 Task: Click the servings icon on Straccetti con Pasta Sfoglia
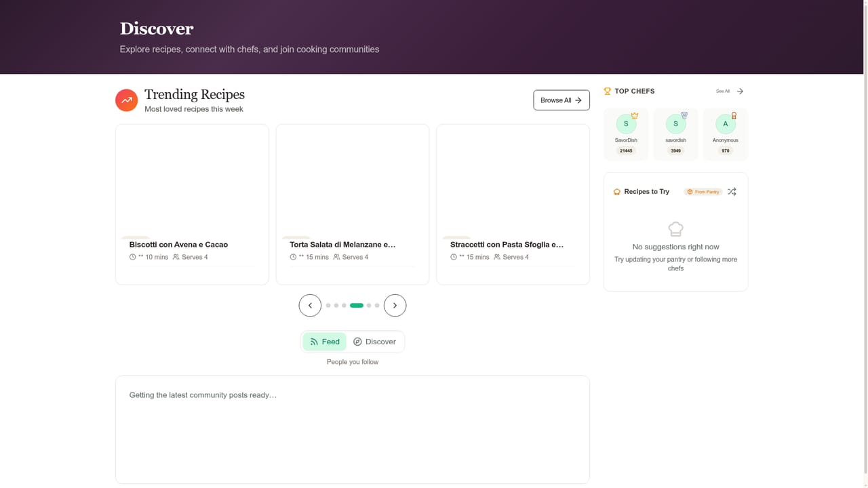pos(497,257)
